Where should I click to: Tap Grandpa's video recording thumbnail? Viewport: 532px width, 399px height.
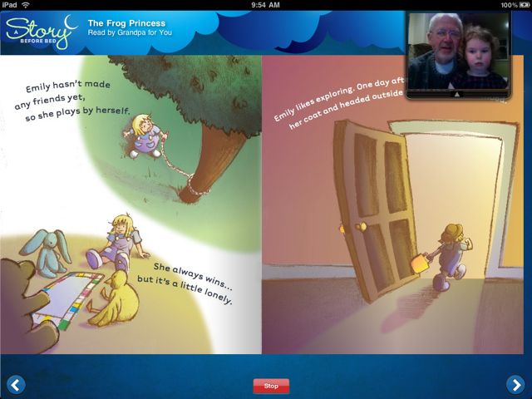458,52
